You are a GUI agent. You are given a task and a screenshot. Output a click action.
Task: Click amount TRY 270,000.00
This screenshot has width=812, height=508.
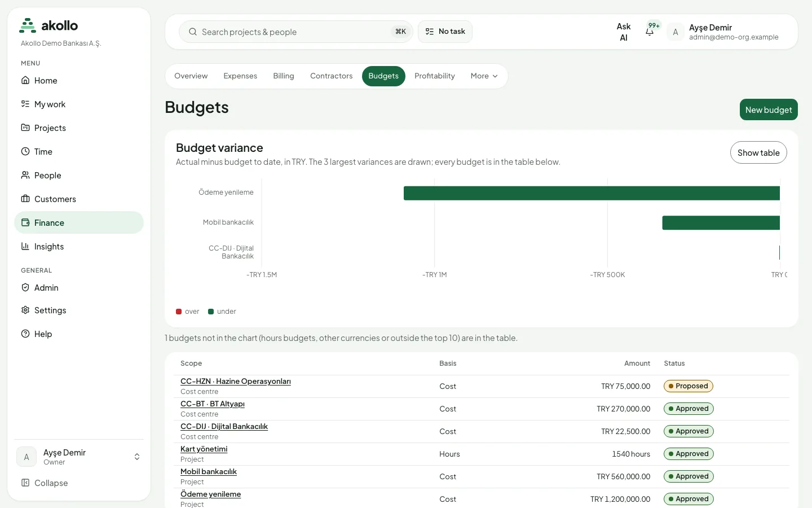pos(623,409)
